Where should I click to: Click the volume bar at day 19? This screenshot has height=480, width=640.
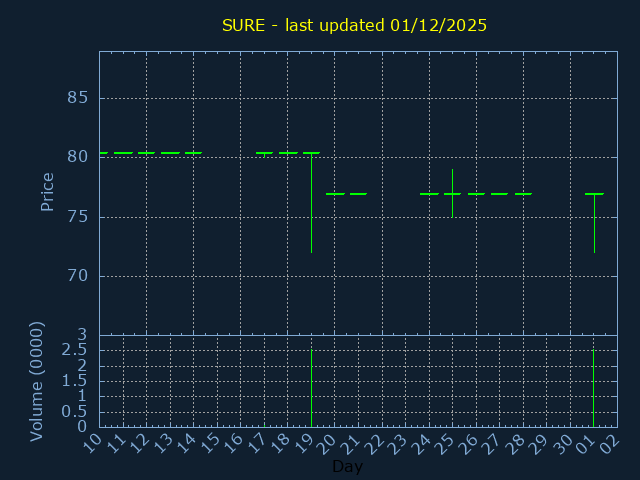311,386
